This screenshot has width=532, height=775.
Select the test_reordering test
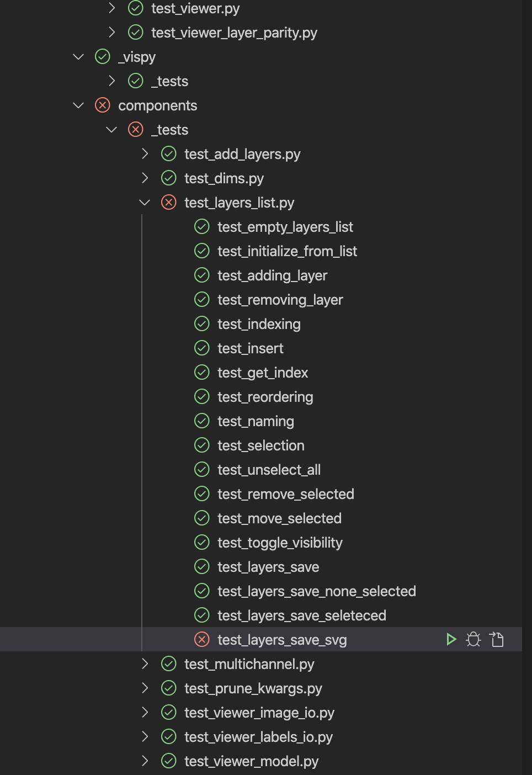[265, 396]
